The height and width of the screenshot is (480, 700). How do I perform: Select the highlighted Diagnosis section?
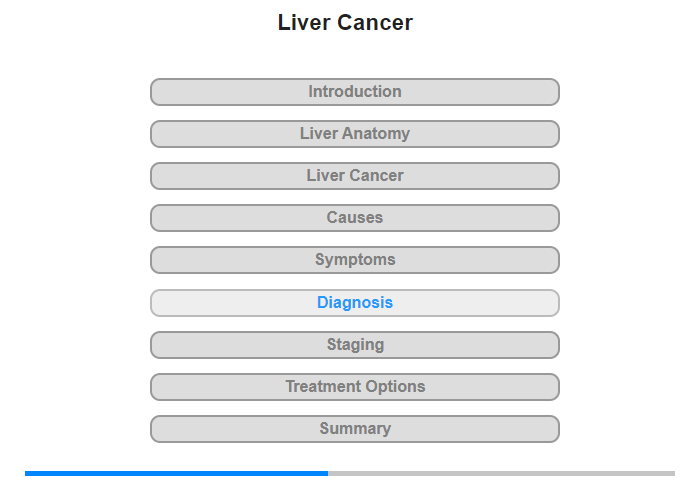click(355, 303)
